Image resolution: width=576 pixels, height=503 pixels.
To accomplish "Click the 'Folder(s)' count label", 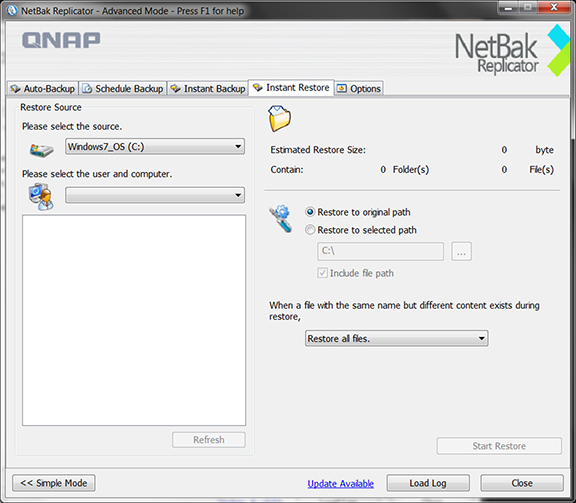I will click(411, 169).
